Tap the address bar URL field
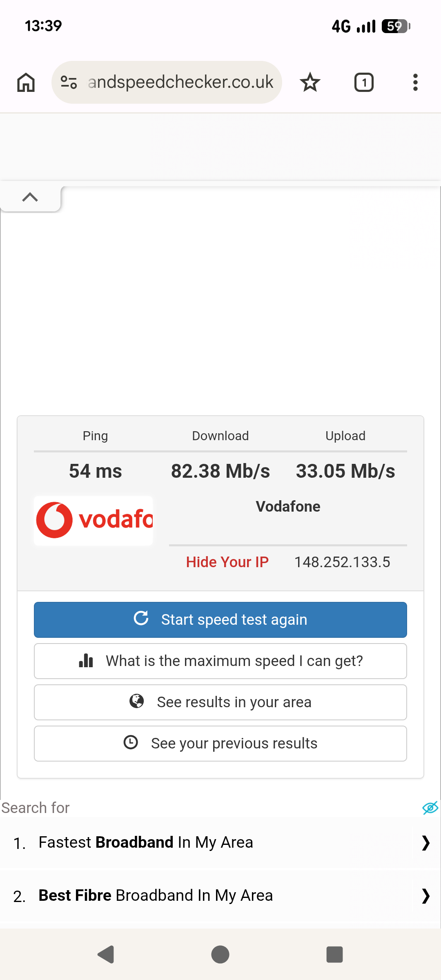Screen dimensions: 441x980 (x=180, y=82)
